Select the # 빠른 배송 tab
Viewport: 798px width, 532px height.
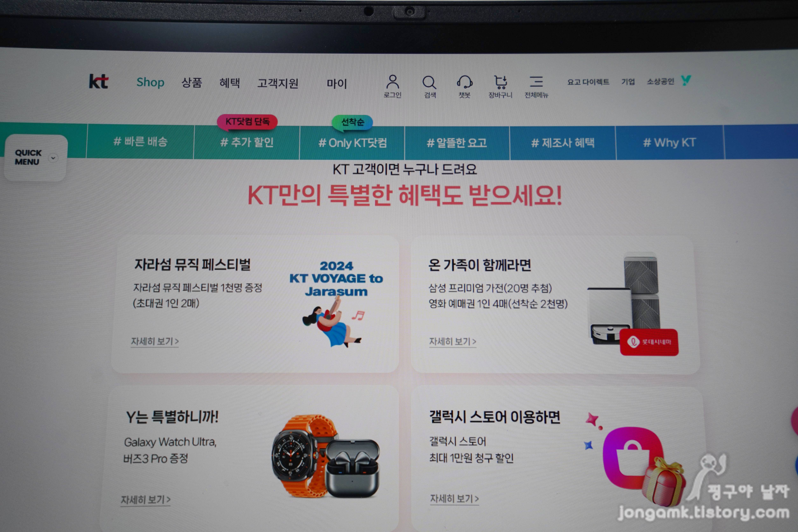tap(140, 141)
